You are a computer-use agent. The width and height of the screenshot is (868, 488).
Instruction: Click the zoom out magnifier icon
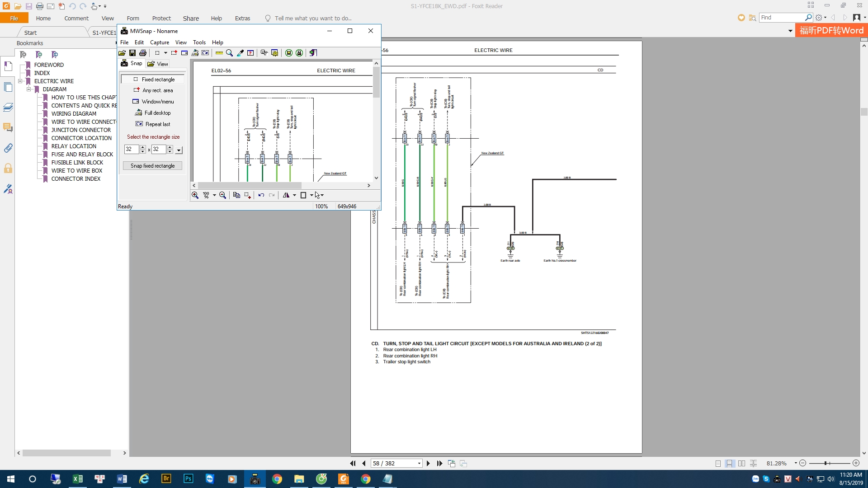click(x=222, y=195)
